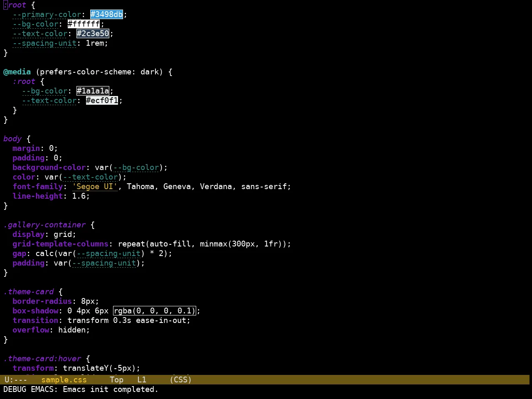The height and width of the screenshot is (399, 532).
Task: Click the #ffffff color value
Action: (x=84, y=24)
